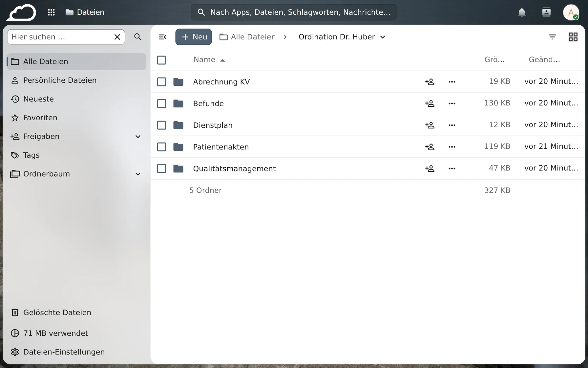Open Gelöschte Dateien
This screenshot has height=368, width=588.
(x=76, y=313)
